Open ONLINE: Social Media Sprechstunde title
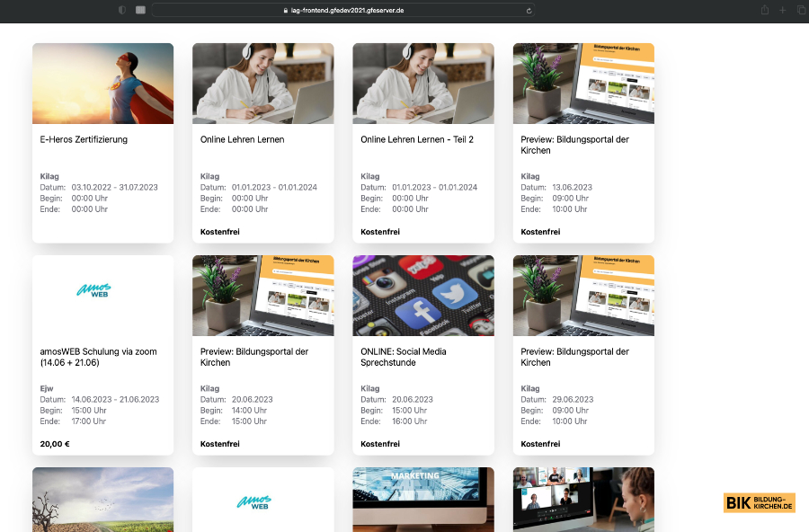Screen dimensions: 809x532 pos(403,357)
